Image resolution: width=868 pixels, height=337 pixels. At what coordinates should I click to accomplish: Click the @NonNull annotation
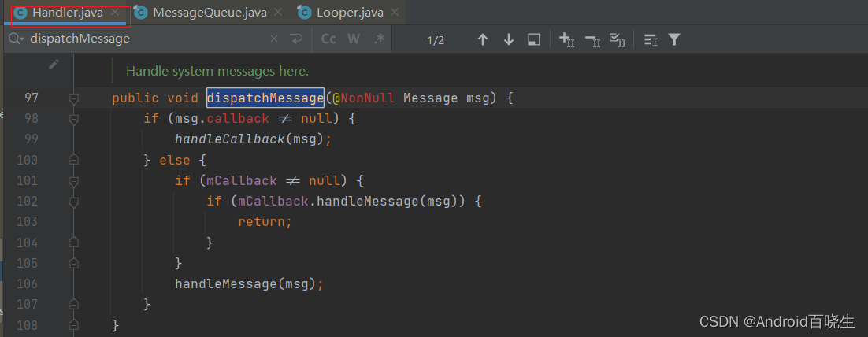click(364, 98)
